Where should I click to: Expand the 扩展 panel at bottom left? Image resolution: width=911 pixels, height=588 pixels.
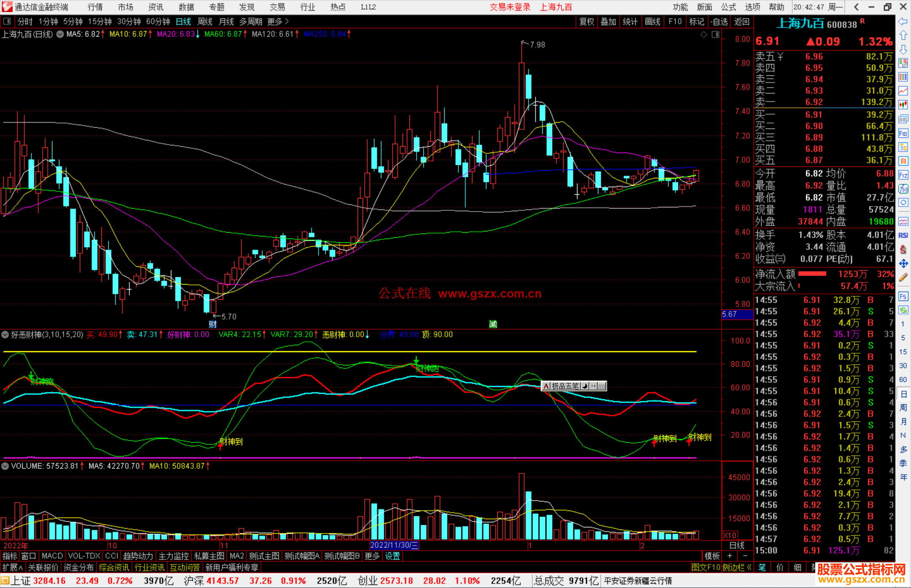pyautogui.click(x=12, y=567)
